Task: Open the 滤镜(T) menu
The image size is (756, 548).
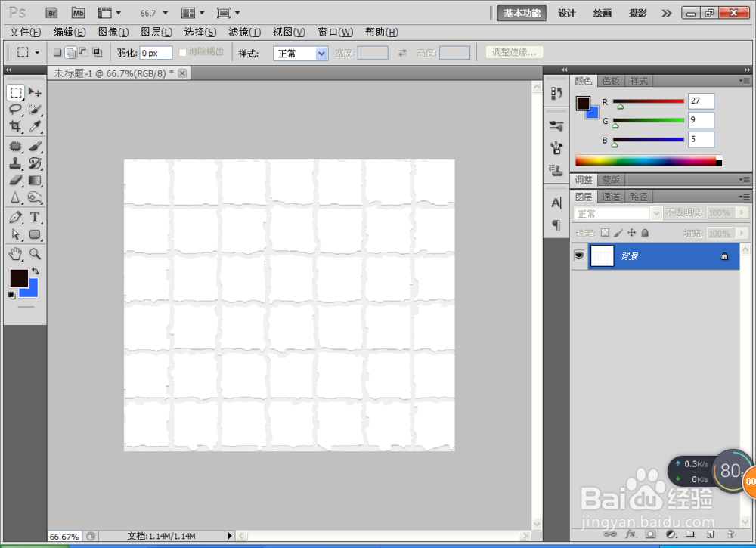Action: 244,33
